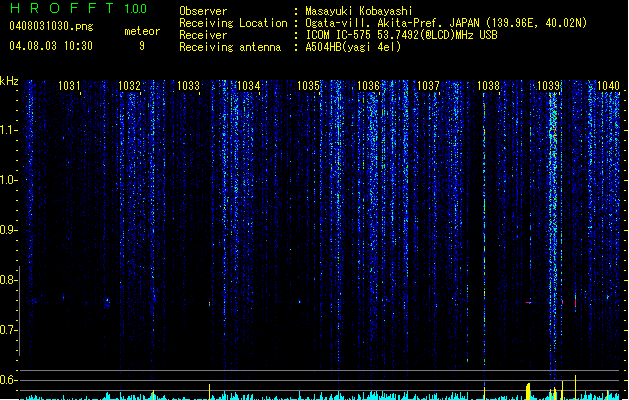Screen dimensions: 629x400
Task: Click the date stamp 04.08.03 10:30
Action: pyautogui.click(x=51, y=46)
